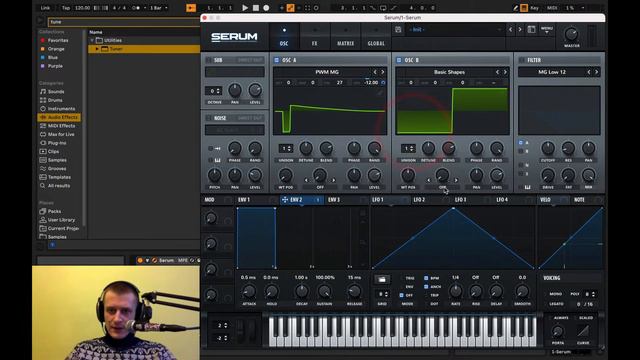Select Templates category in browser
The width and height of the screenshot is (640, 360).
pyautogui.click(x=59, y=177)
